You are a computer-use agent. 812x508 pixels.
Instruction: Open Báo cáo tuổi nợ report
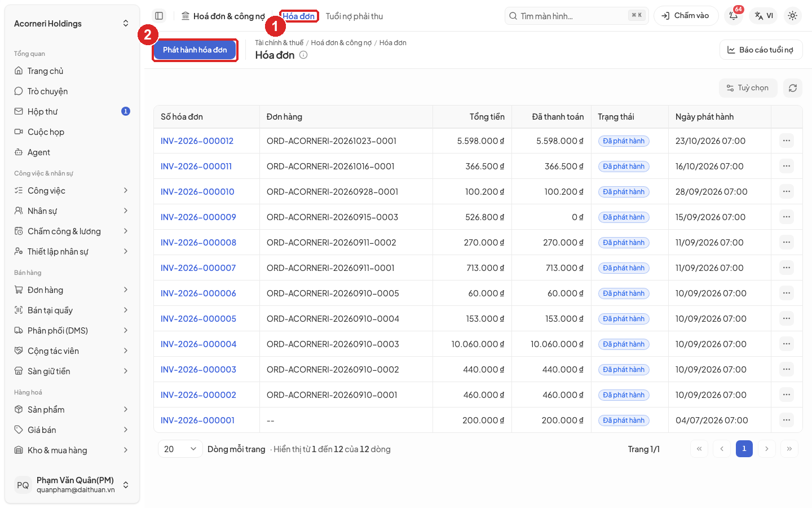761,50
